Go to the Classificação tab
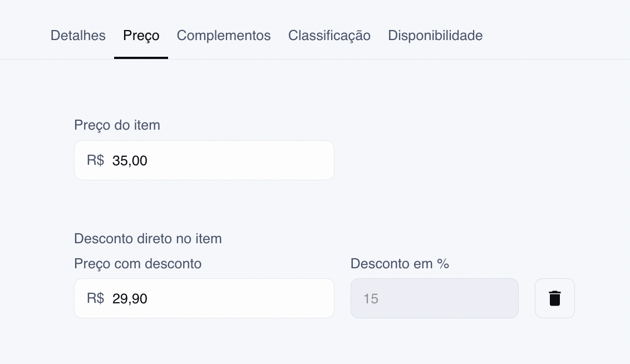This screenshot has width=630, height=364. point(329,36)
